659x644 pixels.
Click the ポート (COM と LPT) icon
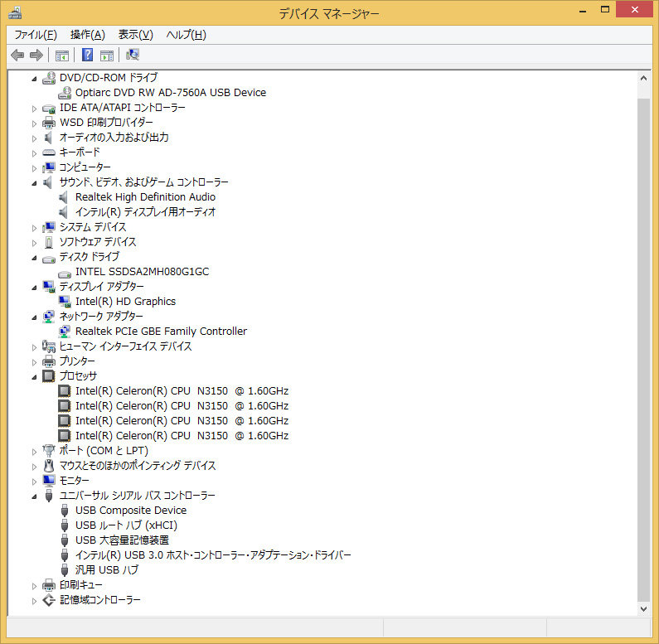coord(49,451)
